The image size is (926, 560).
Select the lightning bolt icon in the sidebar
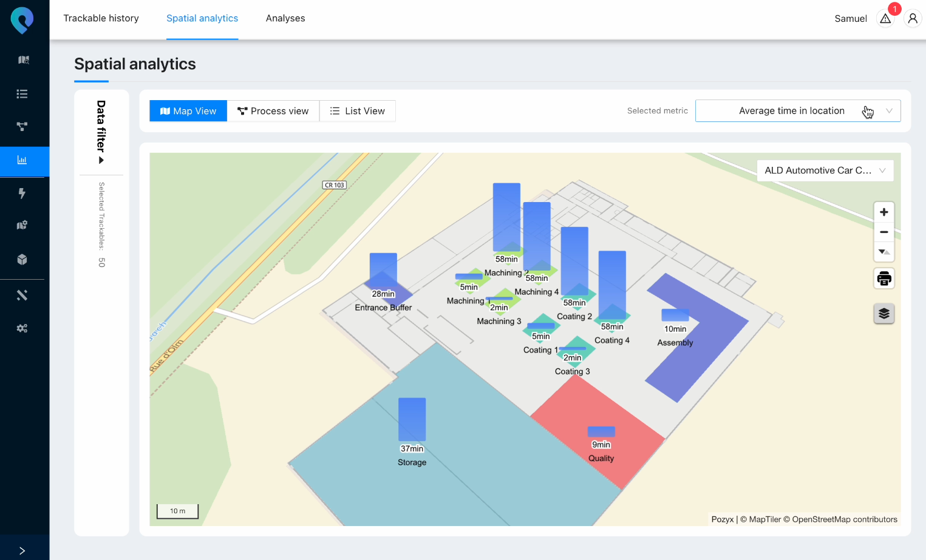click(x=22, y=194)
